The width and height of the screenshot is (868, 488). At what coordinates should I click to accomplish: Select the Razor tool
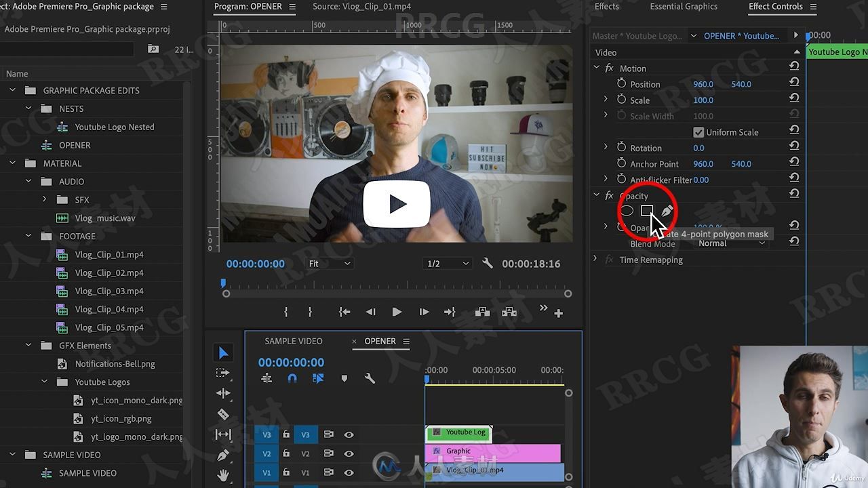point(223,413)
